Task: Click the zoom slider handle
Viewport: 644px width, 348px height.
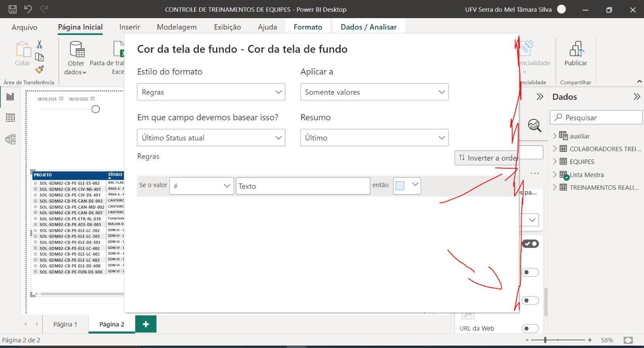Action: pyautogui.click(x=545, y=340)
